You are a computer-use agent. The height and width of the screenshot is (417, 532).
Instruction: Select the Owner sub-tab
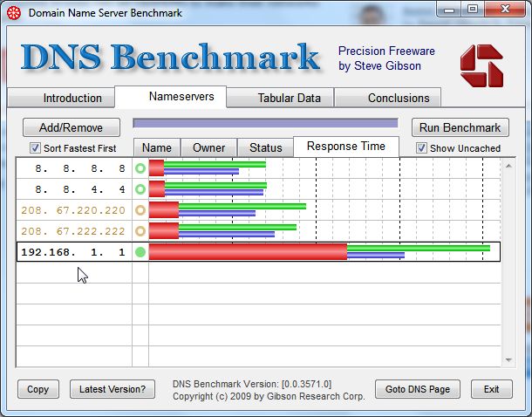(208, 148)
